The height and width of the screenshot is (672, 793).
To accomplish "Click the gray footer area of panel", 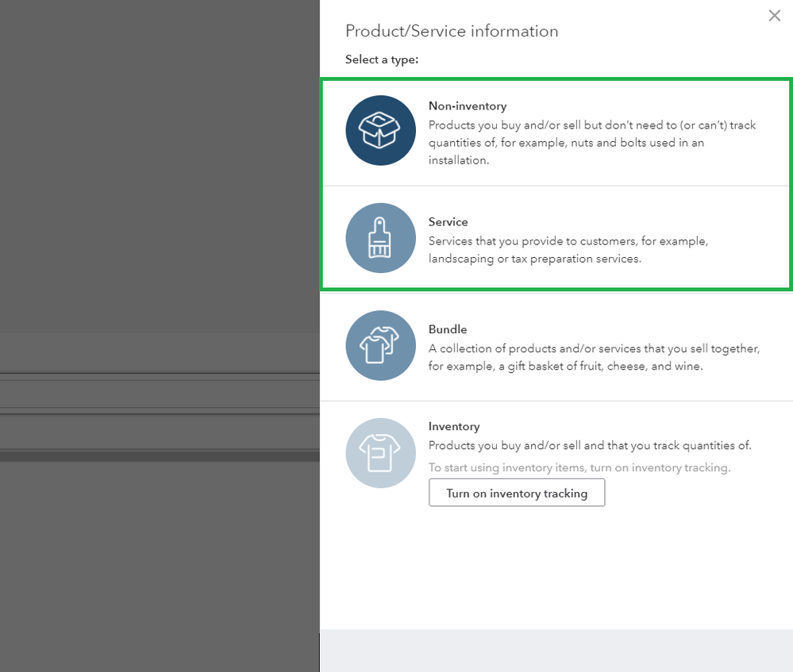I will pos(556,650).
